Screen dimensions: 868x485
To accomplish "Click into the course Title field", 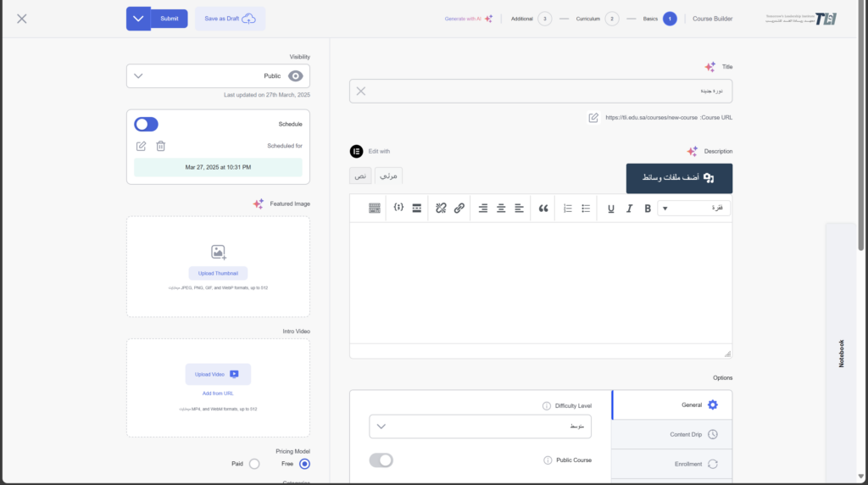I will click(541, 91).
